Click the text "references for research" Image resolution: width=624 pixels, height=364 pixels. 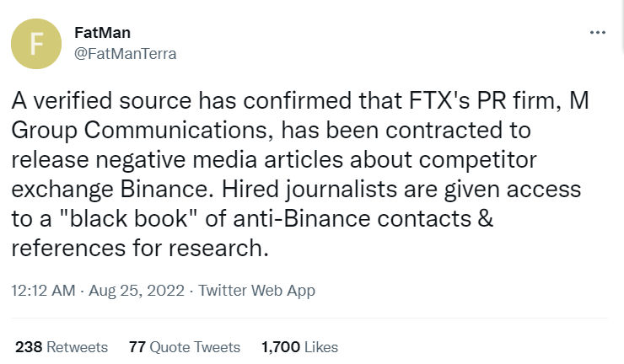143,251
